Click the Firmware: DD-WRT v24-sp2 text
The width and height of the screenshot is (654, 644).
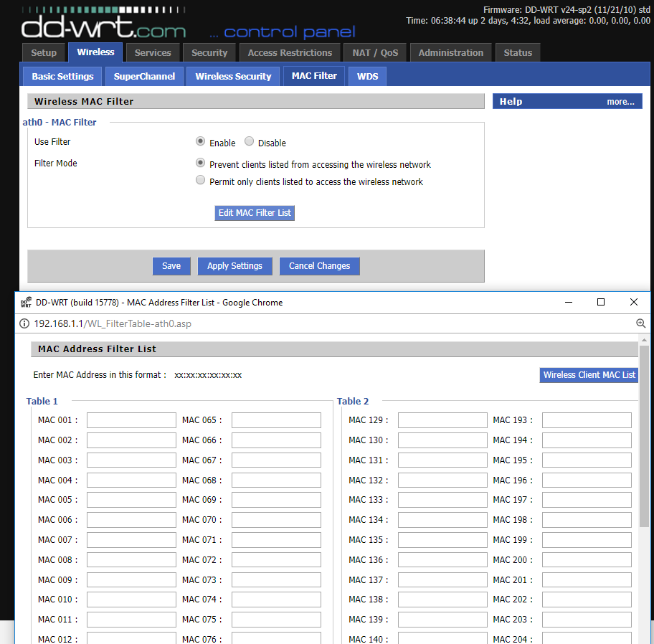pyautogui.click(x=567, y=9)
